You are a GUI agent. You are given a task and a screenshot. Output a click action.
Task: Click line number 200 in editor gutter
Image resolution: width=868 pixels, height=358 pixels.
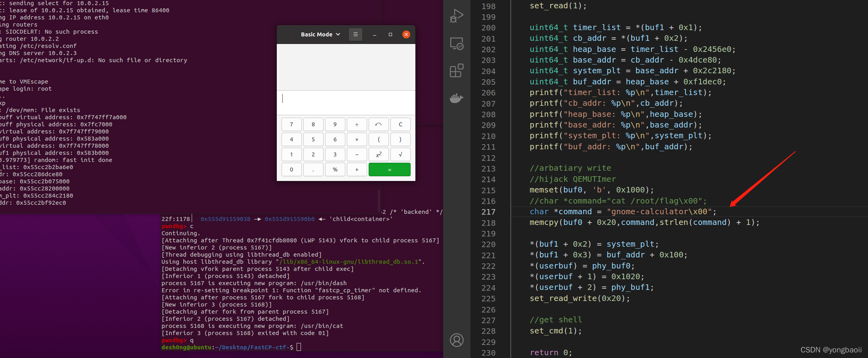pyautogui.click(x=488, y=28)
